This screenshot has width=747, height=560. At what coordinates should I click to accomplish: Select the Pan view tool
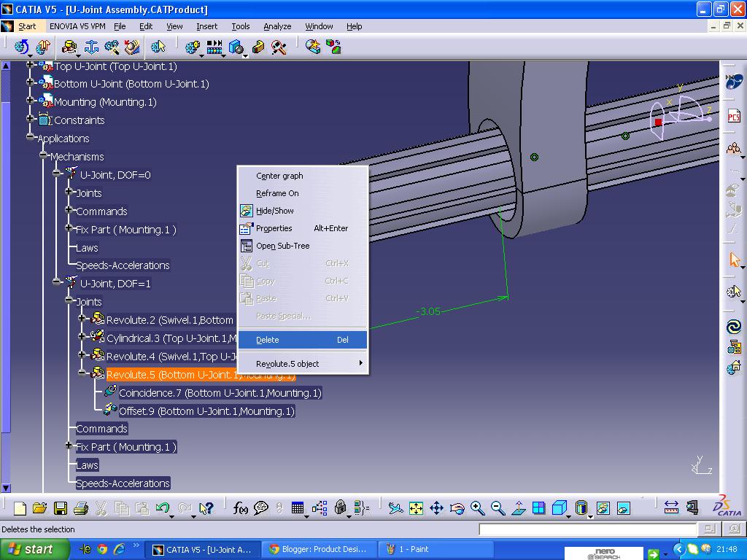point(436,508)
